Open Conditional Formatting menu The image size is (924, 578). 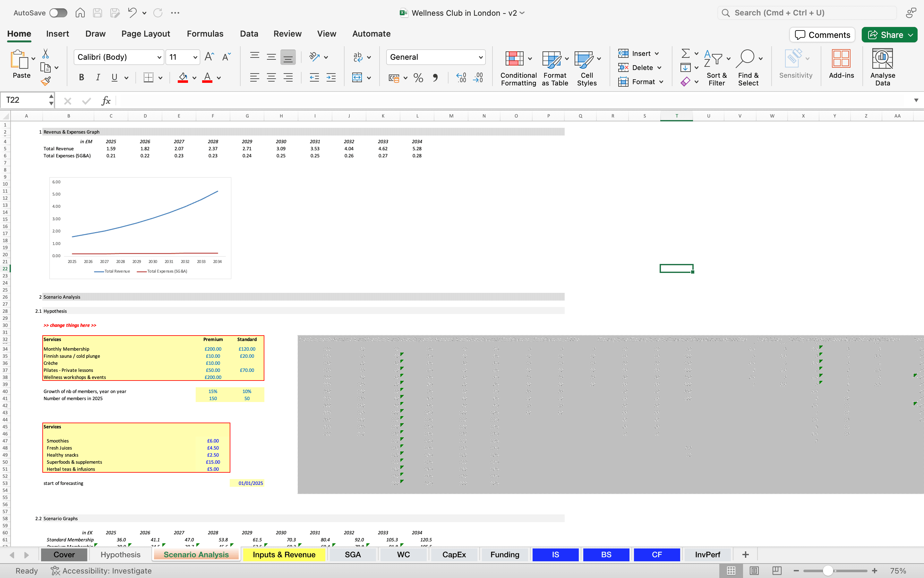coord(518,68)
